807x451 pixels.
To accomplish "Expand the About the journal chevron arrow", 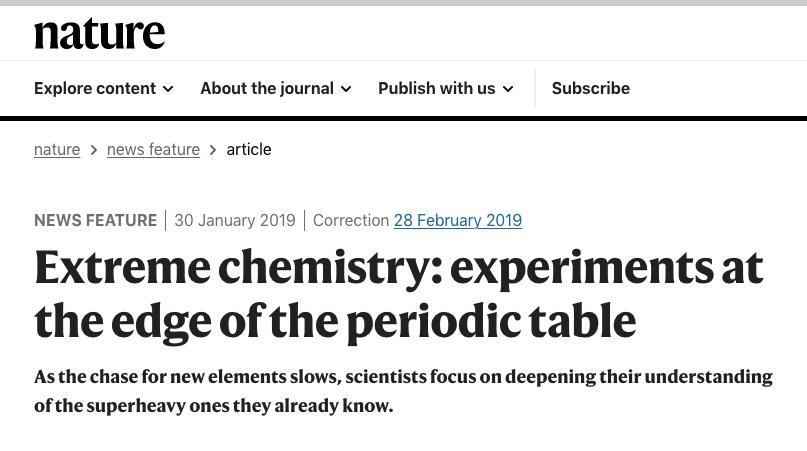I will (x=346, y=89).
